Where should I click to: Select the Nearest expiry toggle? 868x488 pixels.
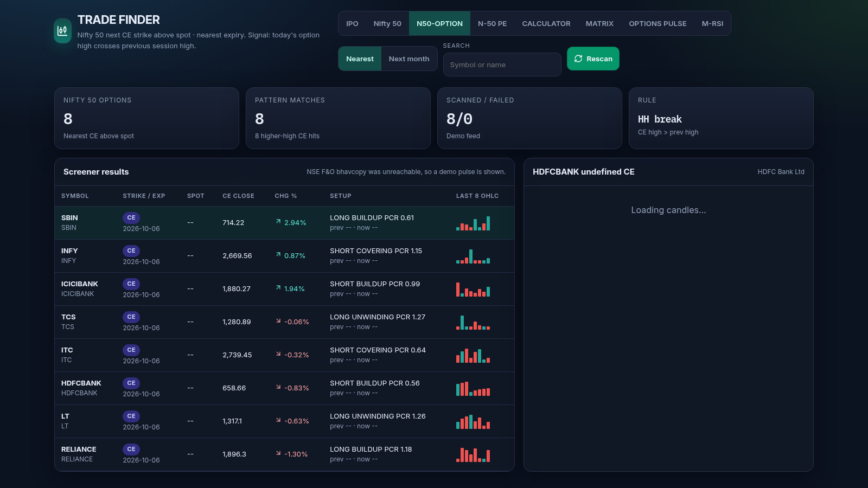click(x=360, y=59)
